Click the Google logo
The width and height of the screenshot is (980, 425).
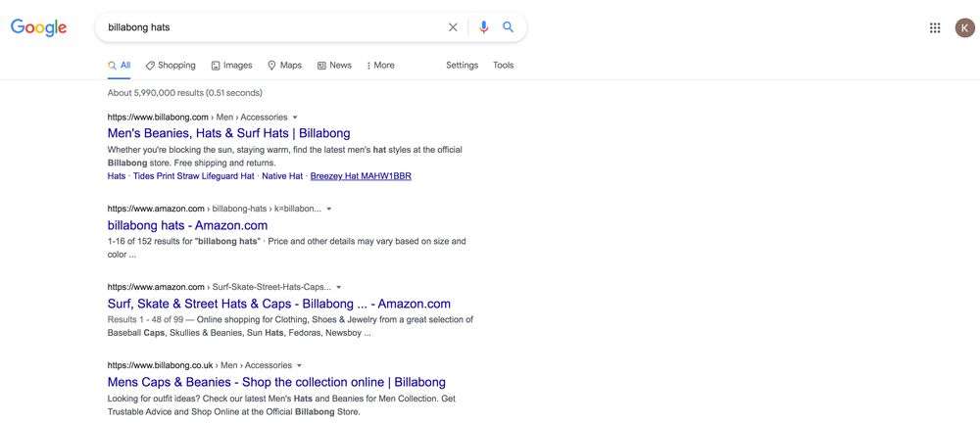pos(39,27)
